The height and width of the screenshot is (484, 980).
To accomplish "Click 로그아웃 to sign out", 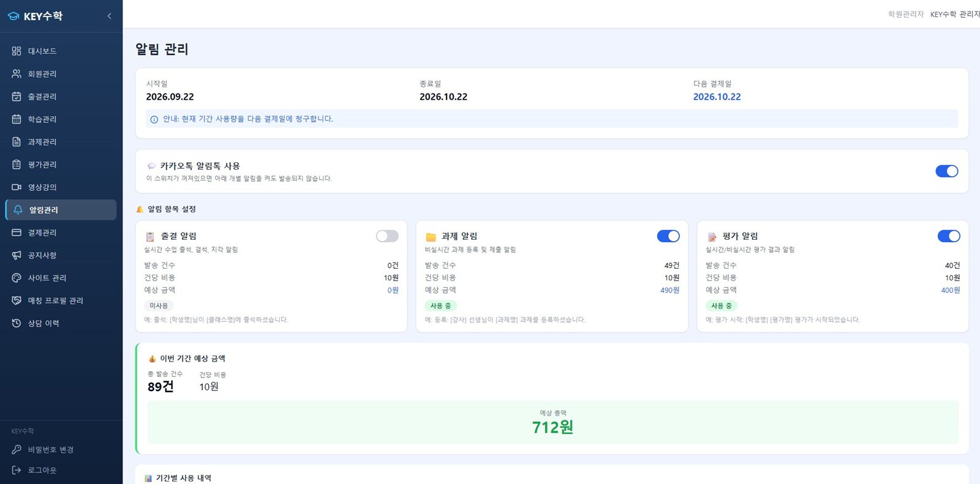I will tap(61, 470).
